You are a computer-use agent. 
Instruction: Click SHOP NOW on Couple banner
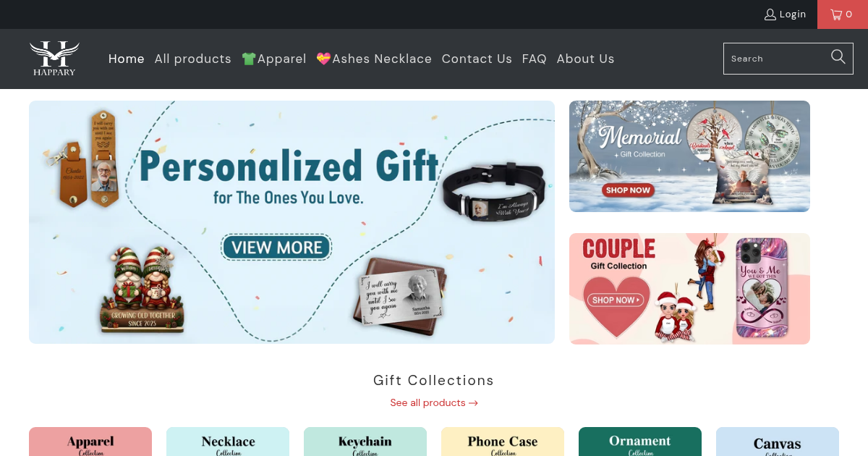click(615, 300)
